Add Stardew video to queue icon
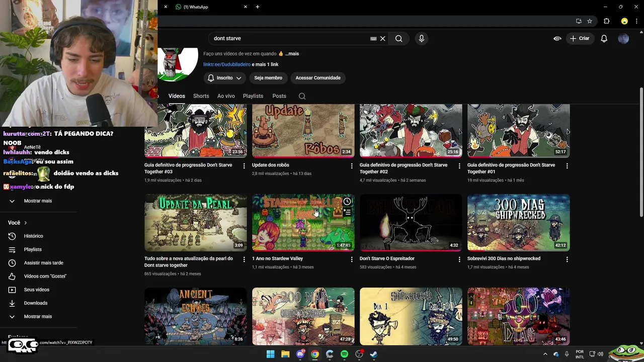Viewport: 644px width, 362px height. (x=347, y=212)
